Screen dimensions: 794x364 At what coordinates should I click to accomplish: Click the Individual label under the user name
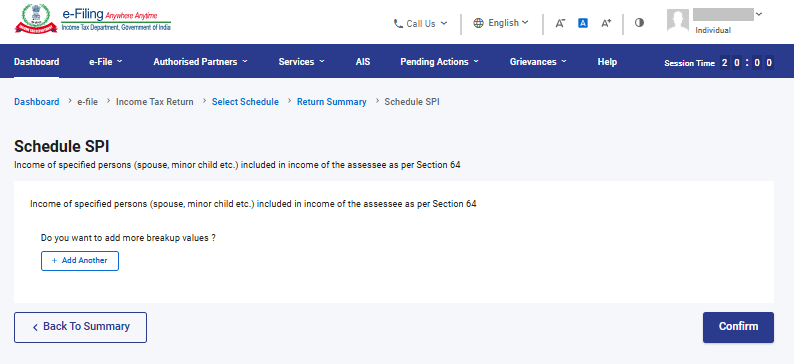713,30
